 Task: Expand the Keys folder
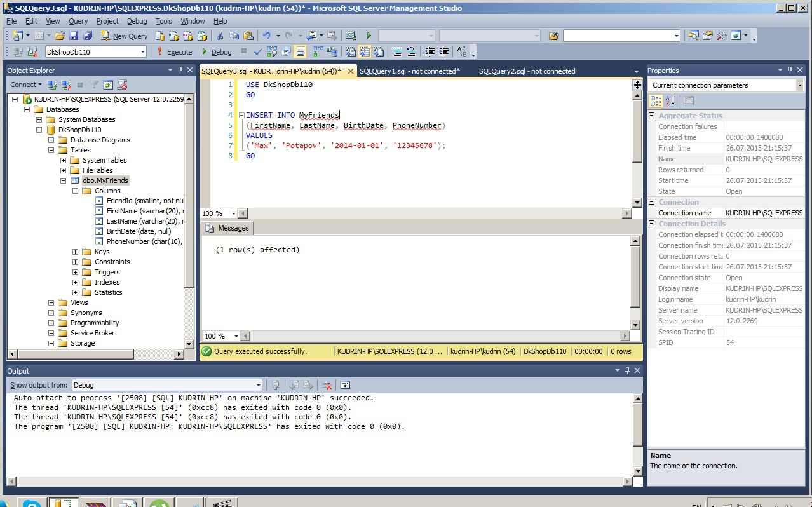click(x=76, y=252)
